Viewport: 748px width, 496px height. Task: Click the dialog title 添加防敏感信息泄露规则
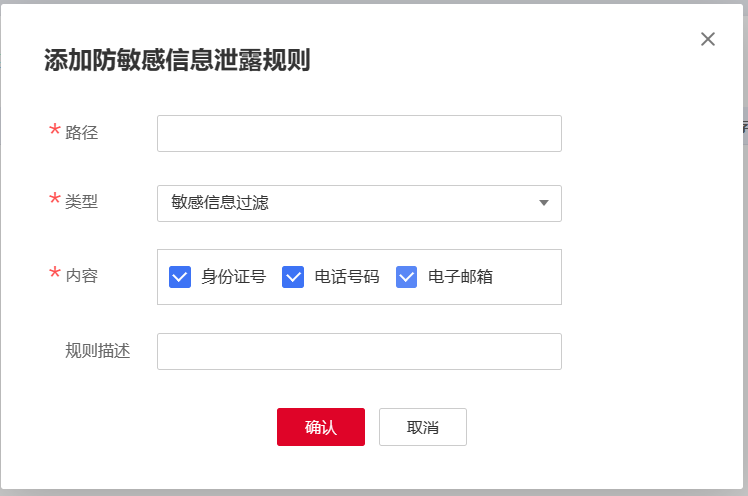click(177, 60)
